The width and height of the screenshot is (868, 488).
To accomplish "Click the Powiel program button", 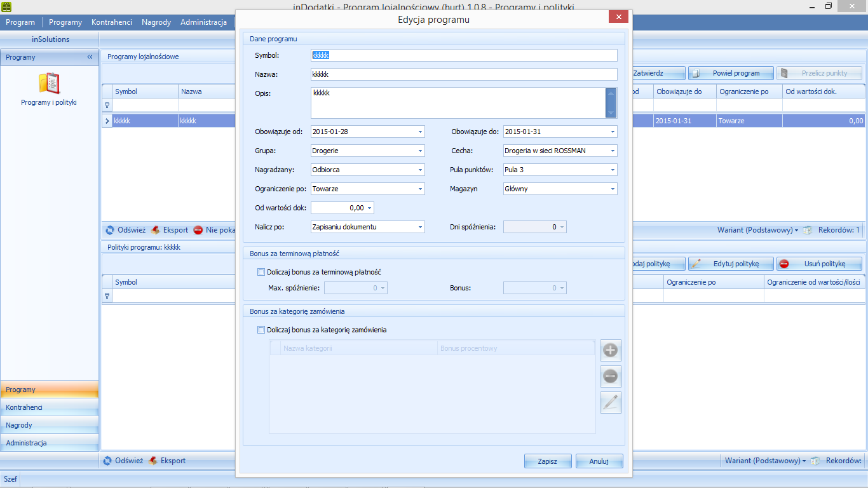I will coord(731,73).
